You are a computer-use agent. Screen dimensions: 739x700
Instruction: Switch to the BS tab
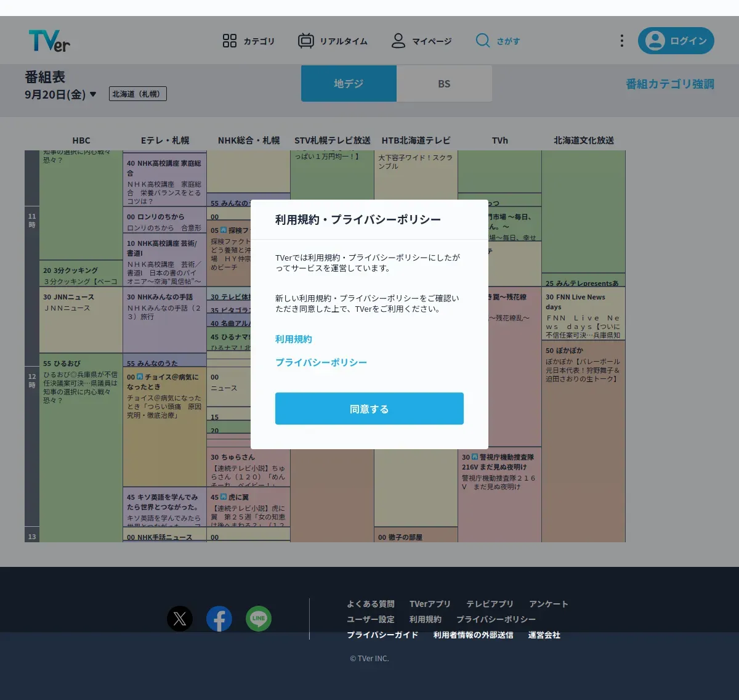[x=444, y=84]
